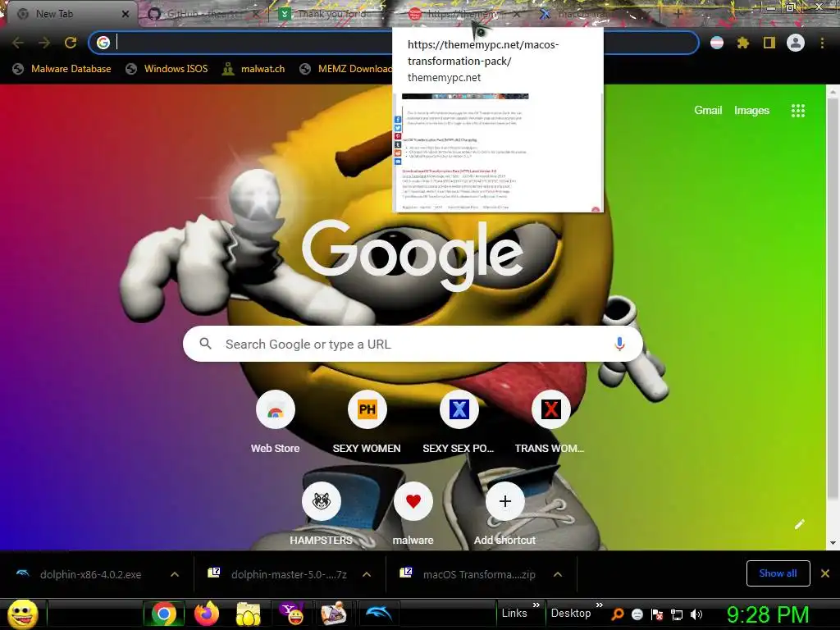Open dolphin-x86-4.0.2.exe download

click(89, 574)
